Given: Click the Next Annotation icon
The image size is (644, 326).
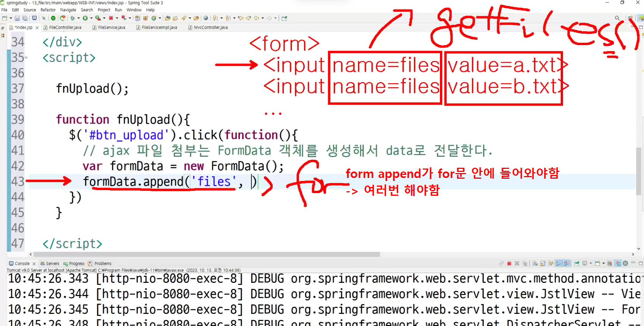Looking at the screenshot, I should click(x=215, y=18).
